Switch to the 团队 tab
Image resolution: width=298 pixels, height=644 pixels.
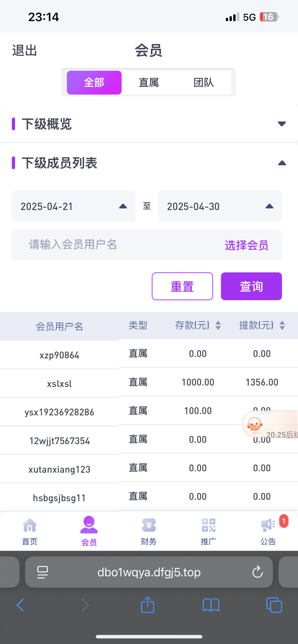203,83
